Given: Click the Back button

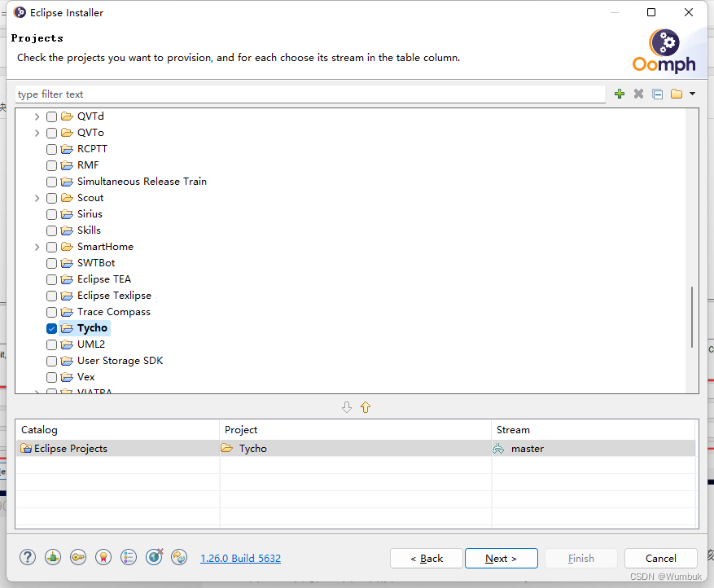Looking at the screenshot, I should pos(427,559).
